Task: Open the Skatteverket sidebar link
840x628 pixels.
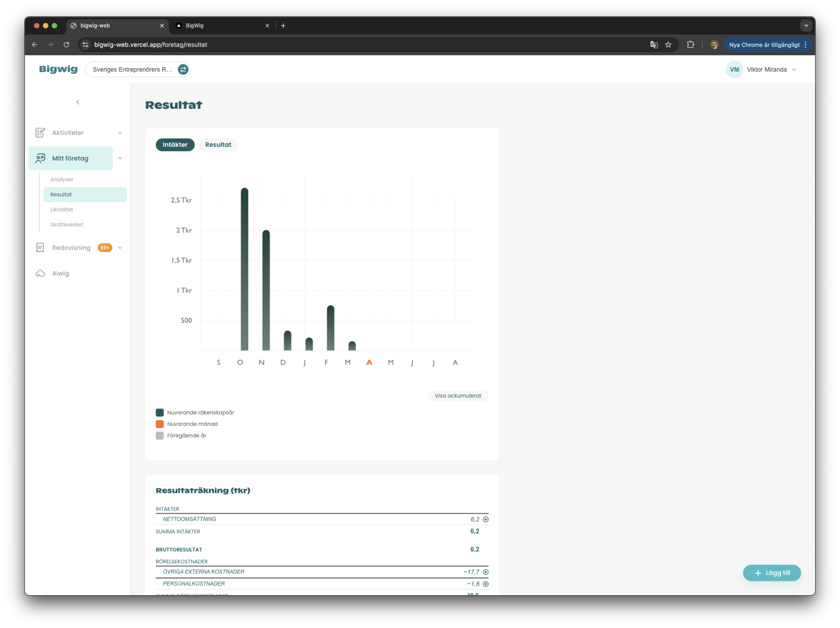Action: pos(67,224)
